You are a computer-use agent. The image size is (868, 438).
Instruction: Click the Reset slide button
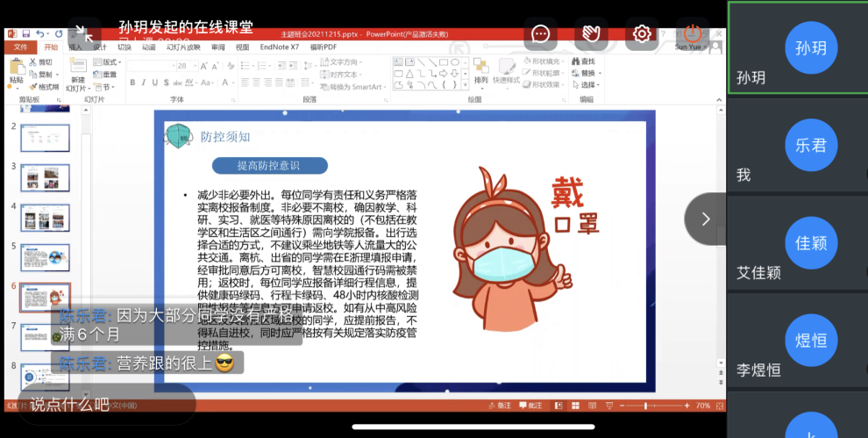tap(105, 75)
